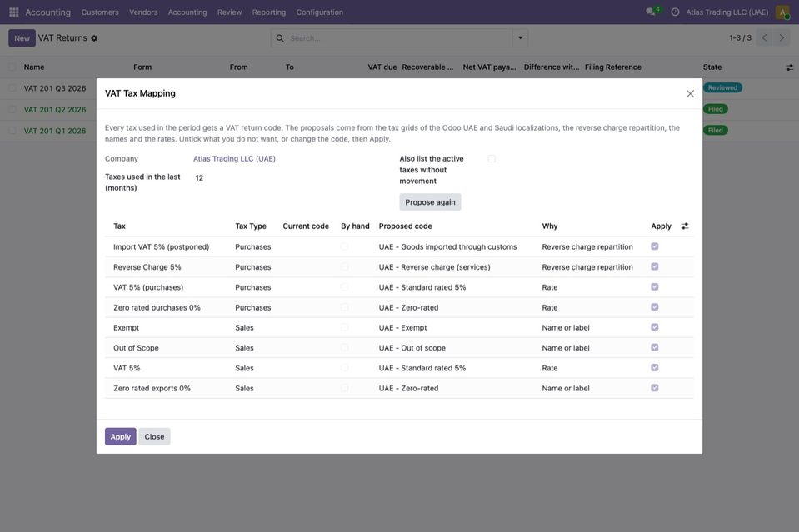Screen dimensions: 799x532
Task: Open the messages chat icon
Action: [651, 12]
